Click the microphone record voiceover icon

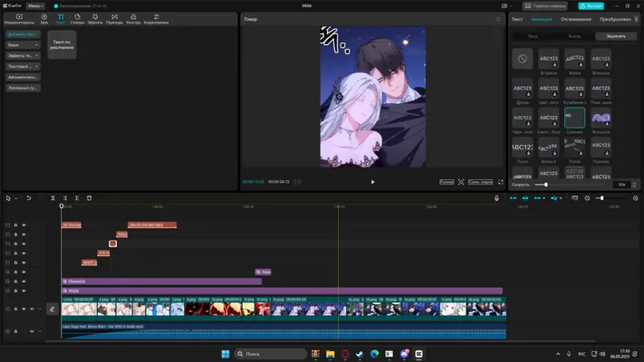pyautogui.click(x=496, y=198)
